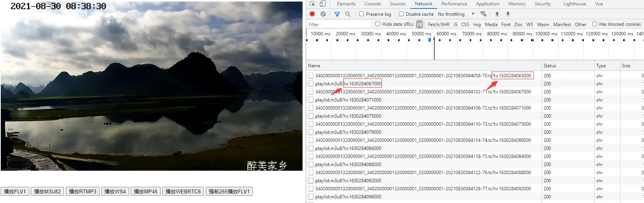Filter requests by Fetch/XHR type
644x203 pixels.
[x=439, y=25]
